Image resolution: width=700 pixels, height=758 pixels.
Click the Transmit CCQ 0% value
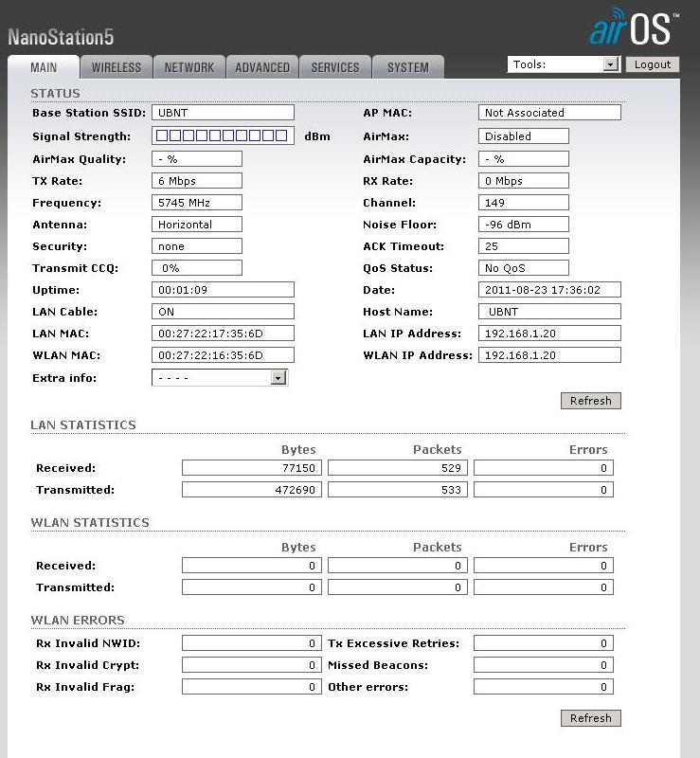point(197,268)
